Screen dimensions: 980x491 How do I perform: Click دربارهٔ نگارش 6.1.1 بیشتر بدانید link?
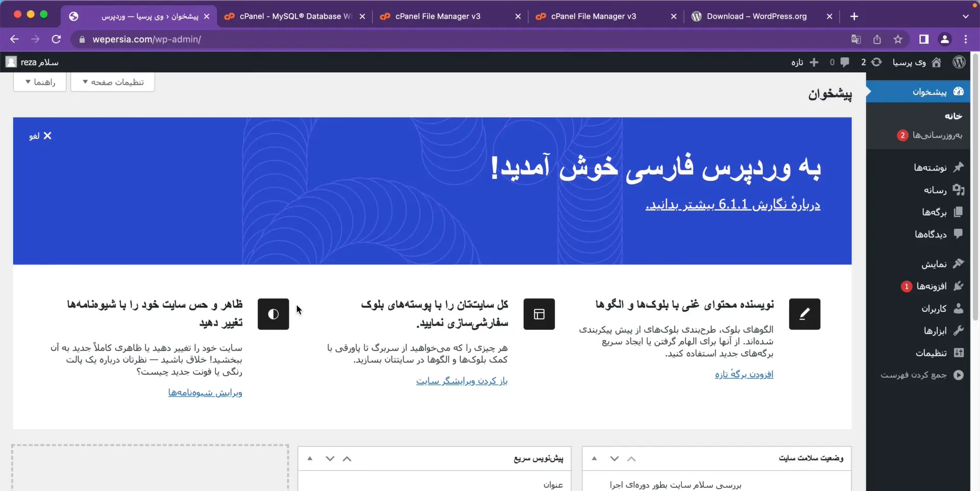click(733, 204)
